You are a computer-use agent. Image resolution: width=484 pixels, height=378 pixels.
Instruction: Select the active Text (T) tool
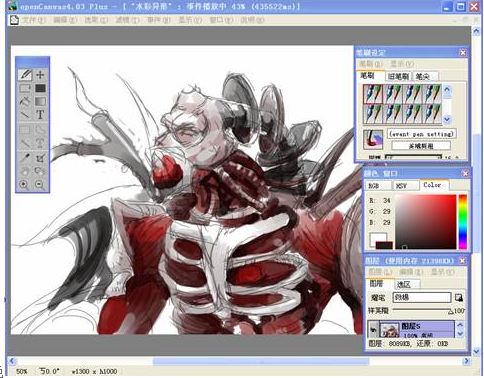40,115
